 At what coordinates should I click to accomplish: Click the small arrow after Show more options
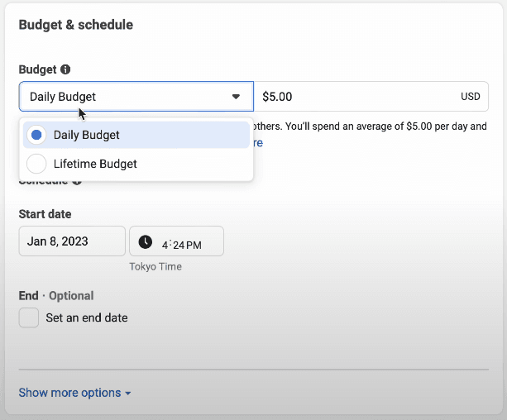click(128, 394)
